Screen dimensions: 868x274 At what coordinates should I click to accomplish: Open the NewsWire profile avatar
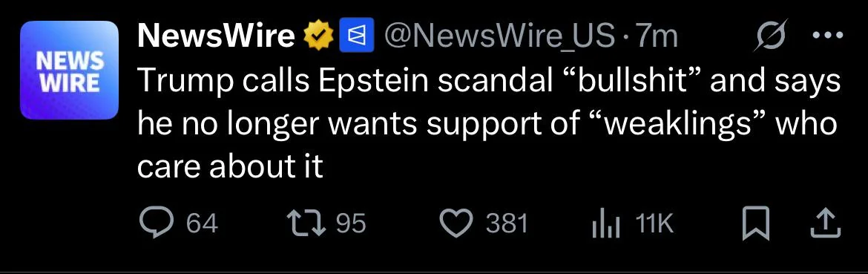click(69, 70)
